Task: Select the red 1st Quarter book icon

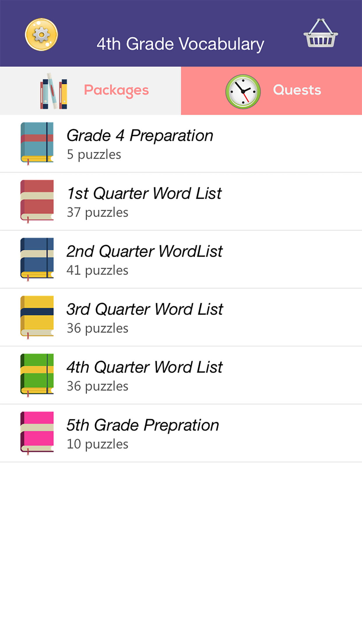Action: [x=37, y=202]
